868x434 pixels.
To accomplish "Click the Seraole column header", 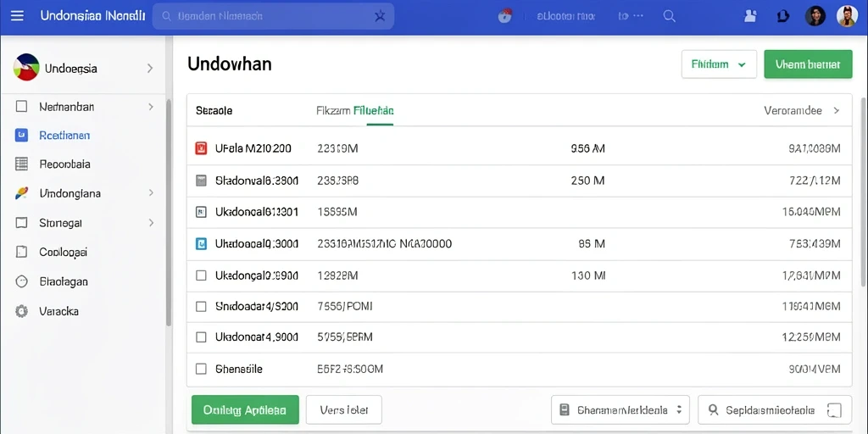I will 214,110.
